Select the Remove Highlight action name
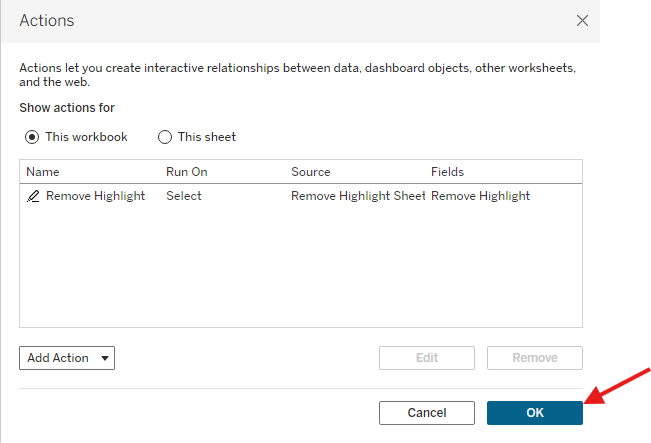Image resolution: width=651 pixels, height=443 pixels. (95, 196)
